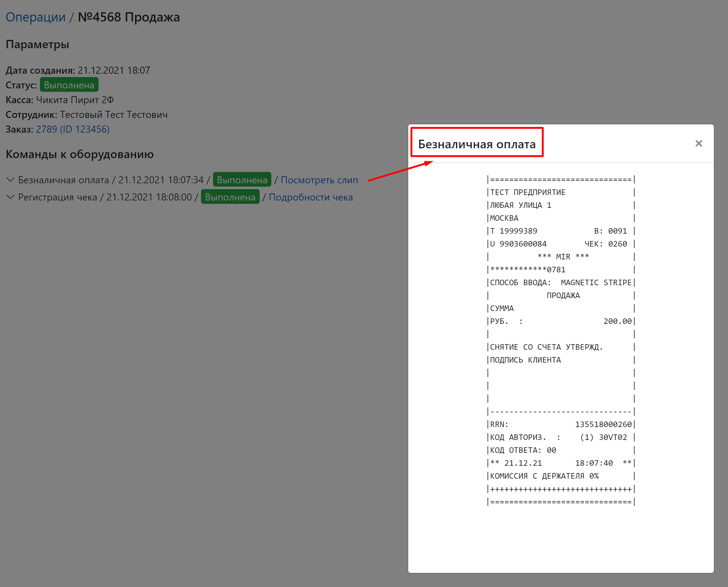Click the T 19999389 terminal line

(x=514, y=231)
